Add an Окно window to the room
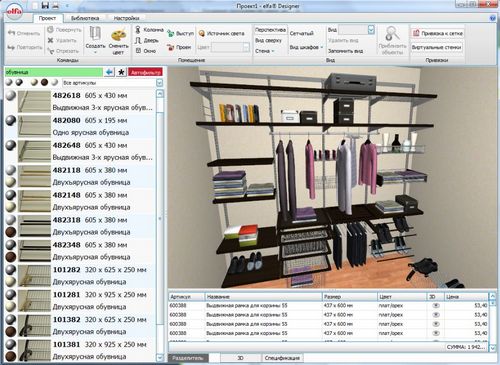 (146, 51)
